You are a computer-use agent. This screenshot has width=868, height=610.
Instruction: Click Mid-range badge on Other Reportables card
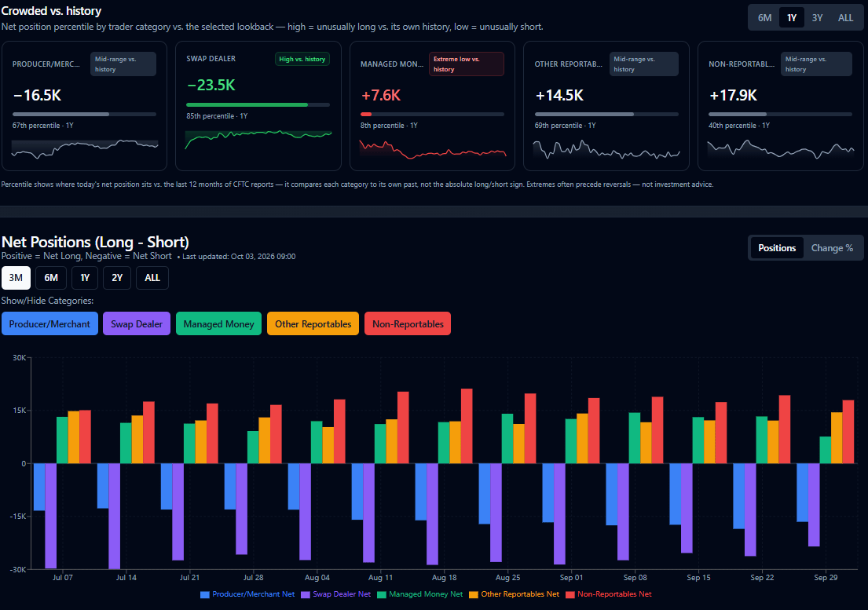(x=644, y=64)
